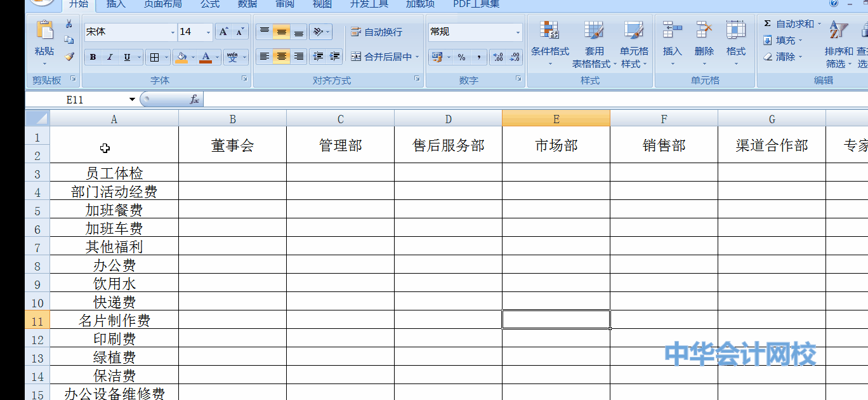868x400 pixels.
Task: Open the font name dropdown (宋体)
Action: (x=173, y=32)
